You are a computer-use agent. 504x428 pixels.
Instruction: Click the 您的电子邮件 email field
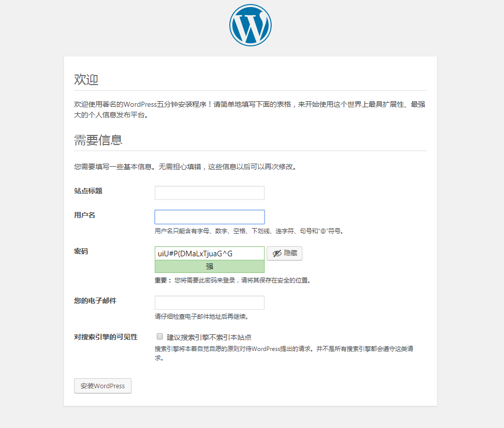[x=210, y=303]
